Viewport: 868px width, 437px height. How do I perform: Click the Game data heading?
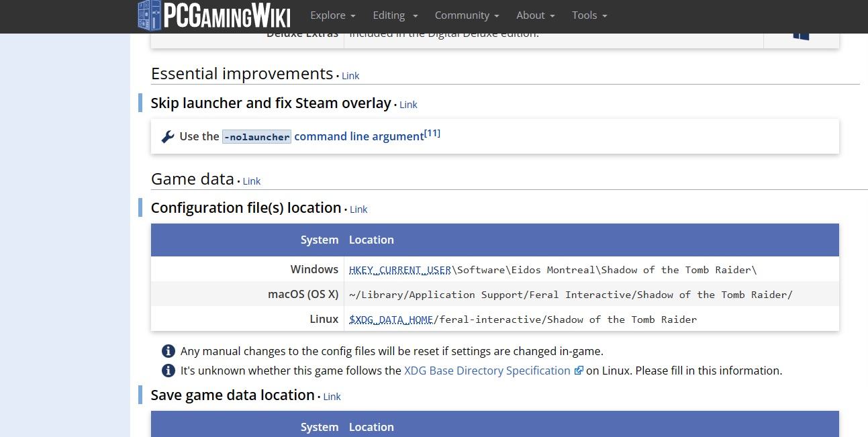[x=193, y=179]
